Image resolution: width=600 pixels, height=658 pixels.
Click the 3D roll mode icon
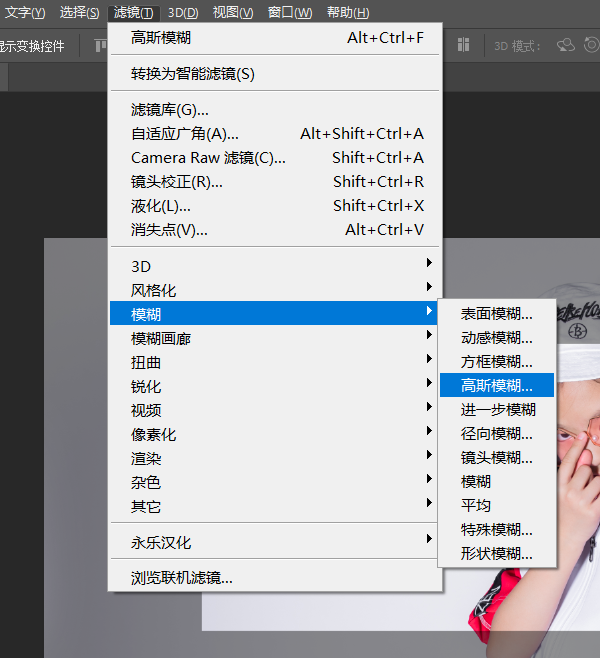tap(592, 44)
